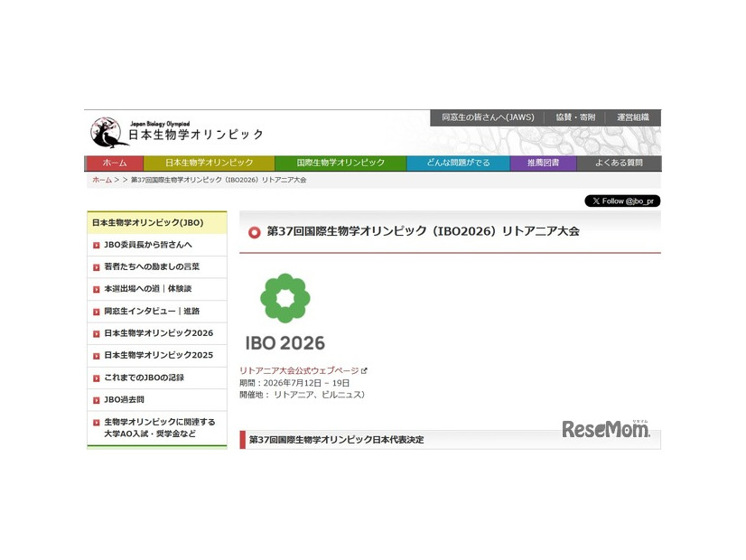746x560 pixels.
Task: Open the どんな問題がでる tab
Action: tap(458, 163)
